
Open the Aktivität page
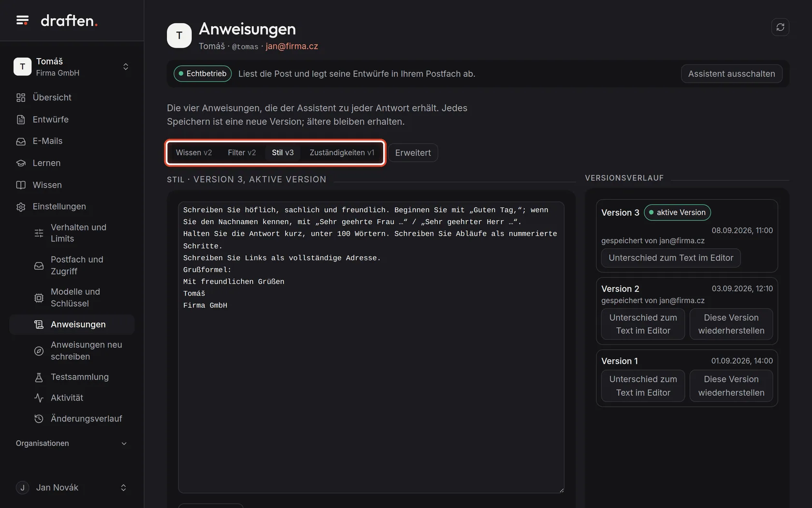coord(72,398)
